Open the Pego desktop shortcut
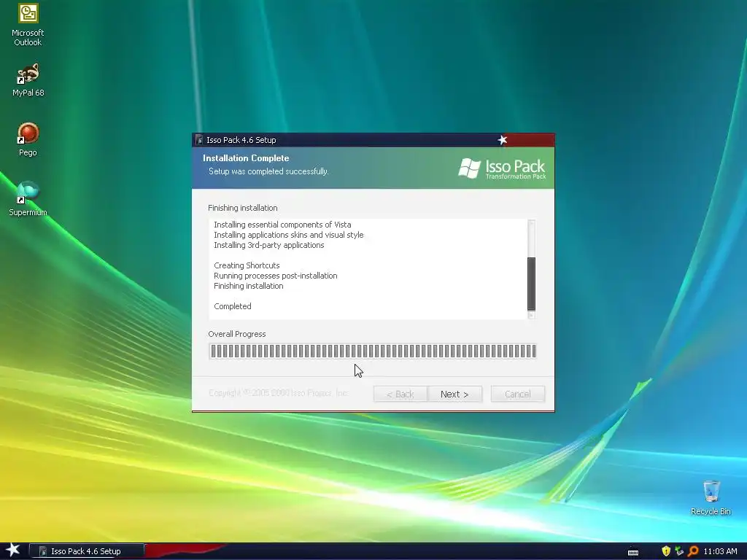Viewport: 747px width, 560px height. 28,139
